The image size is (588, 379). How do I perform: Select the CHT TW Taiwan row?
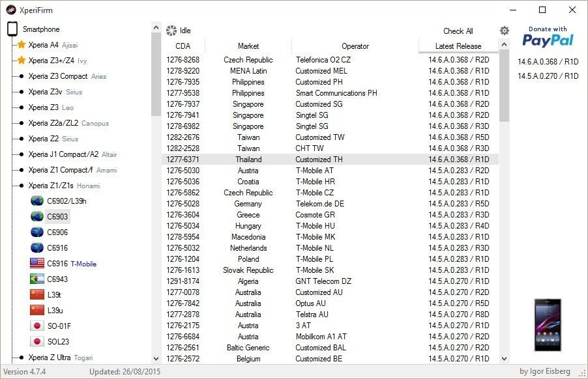point(330,148)
